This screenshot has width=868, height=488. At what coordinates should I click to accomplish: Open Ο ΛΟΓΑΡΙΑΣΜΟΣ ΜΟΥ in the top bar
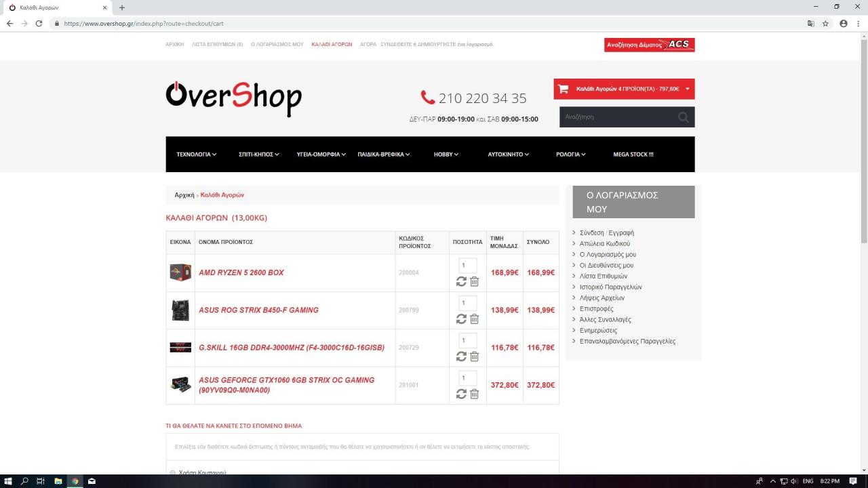pyautogui.click(x=277, y=44)
